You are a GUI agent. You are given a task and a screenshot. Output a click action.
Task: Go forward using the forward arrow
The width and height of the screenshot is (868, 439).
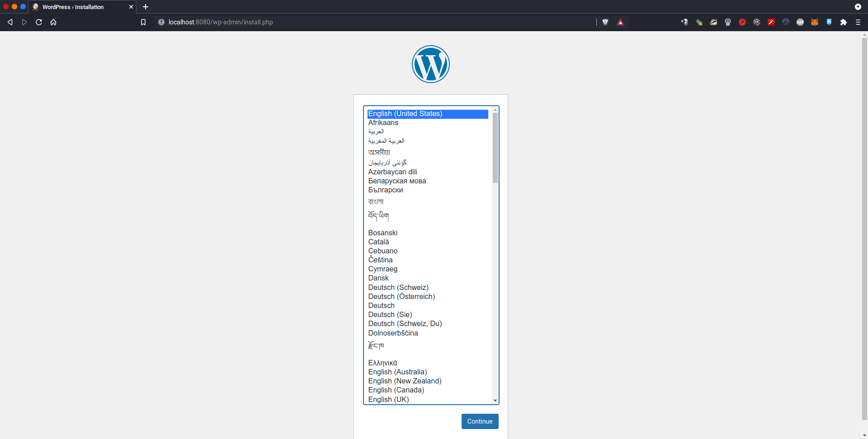(x=24, y=22)
